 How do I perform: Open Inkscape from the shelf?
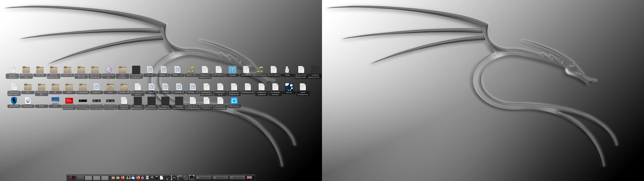[157, 177]
